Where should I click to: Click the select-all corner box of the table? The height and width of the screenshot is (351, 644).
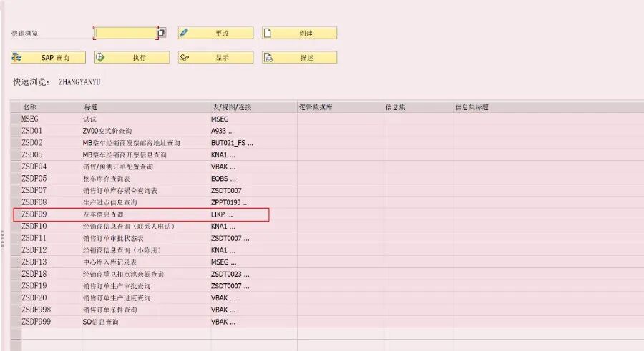pos(16,107)
